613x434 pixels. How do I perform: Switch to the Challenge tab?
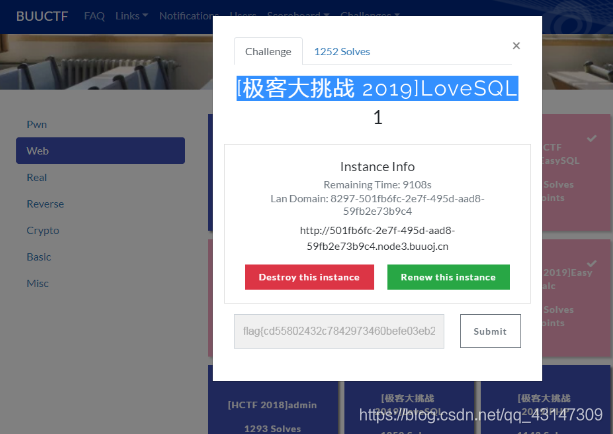coord(268,52)
